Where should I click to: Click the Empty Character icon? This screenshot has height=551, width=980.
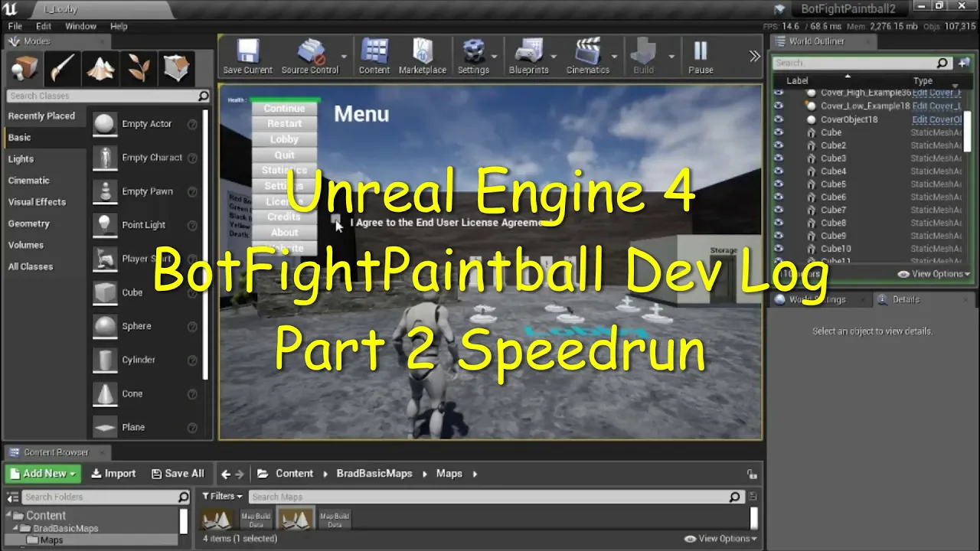pyautogui.click(x=105, y=158)
